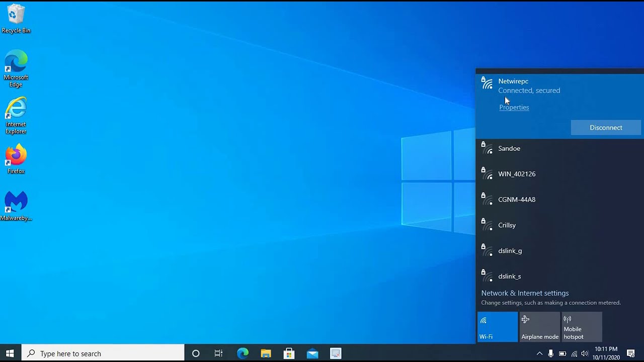The height and width of the screenshot is (362, 644).
Task: Open Cortana from the taskbar
Action: (x=196, y=353)
